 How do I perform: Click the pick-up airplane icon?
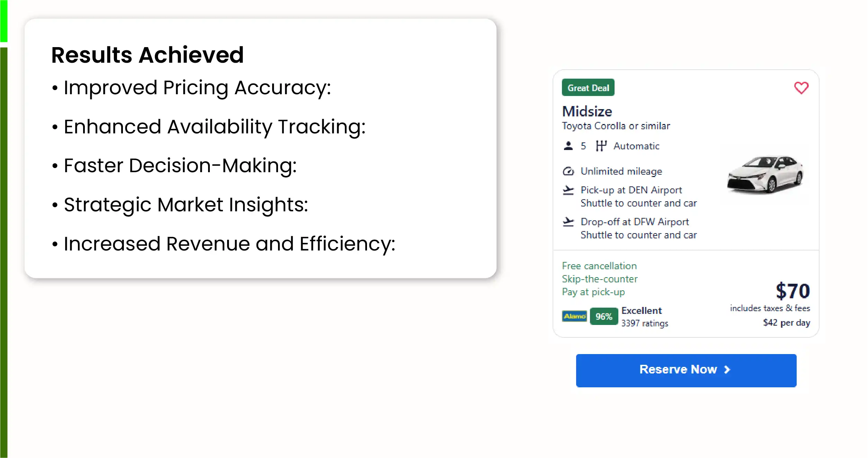coord(568,190)
